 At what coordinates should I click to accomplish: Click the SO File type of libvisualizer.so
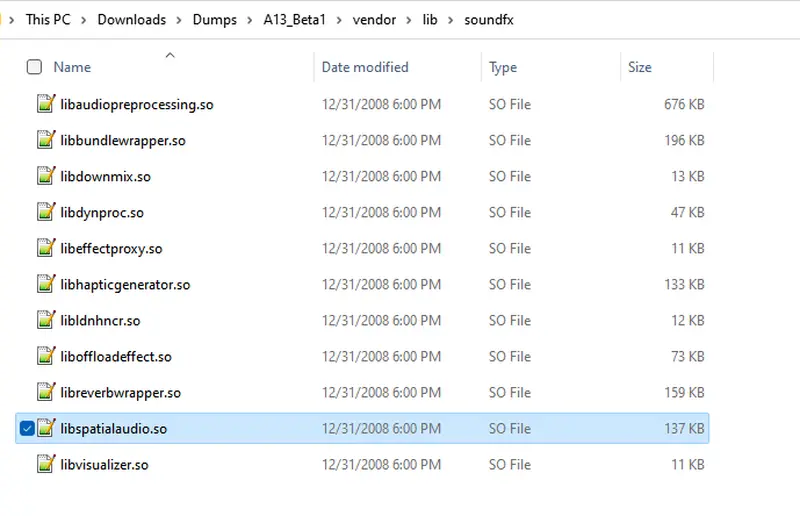point(510,464)
